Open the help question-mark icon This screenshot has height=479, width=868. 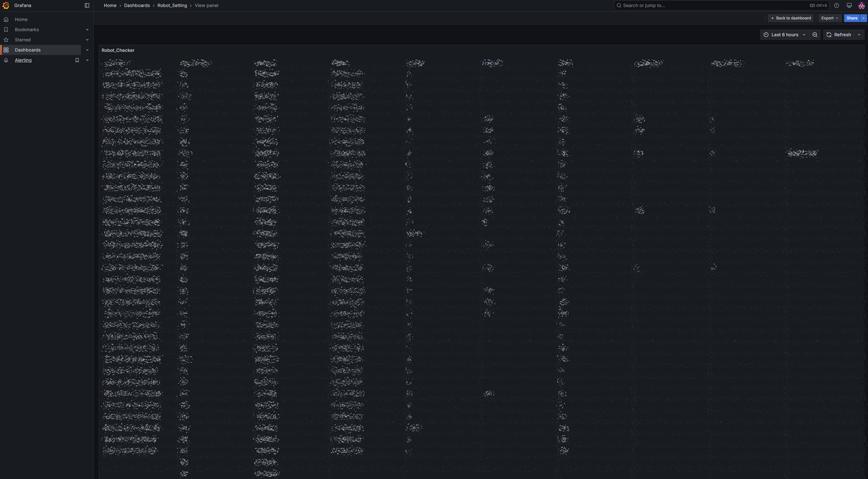click(x=836, y=6)
